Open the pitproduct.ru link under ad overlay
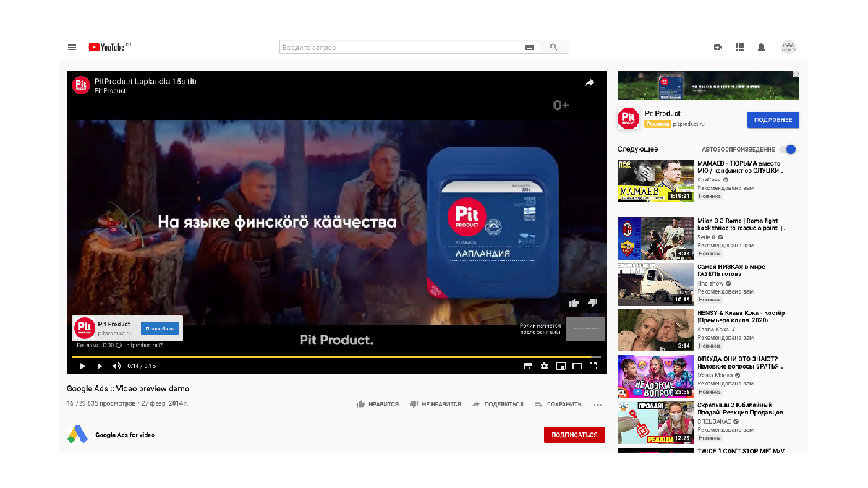 (144, 346)
